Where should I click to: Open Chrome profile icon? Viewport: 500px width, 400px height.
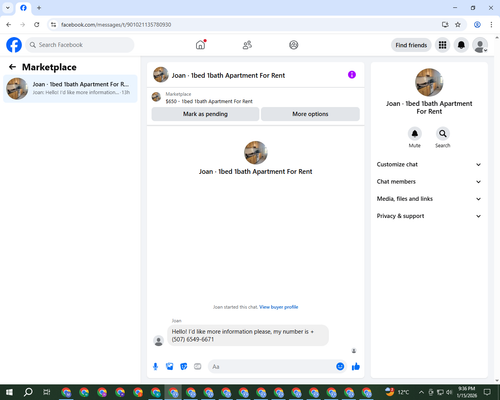(x=477, y=24)
